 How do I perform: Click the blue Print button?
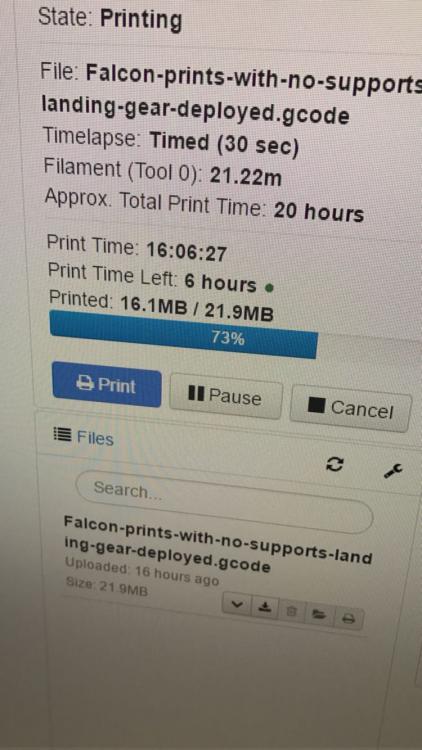tap(107, 384)
